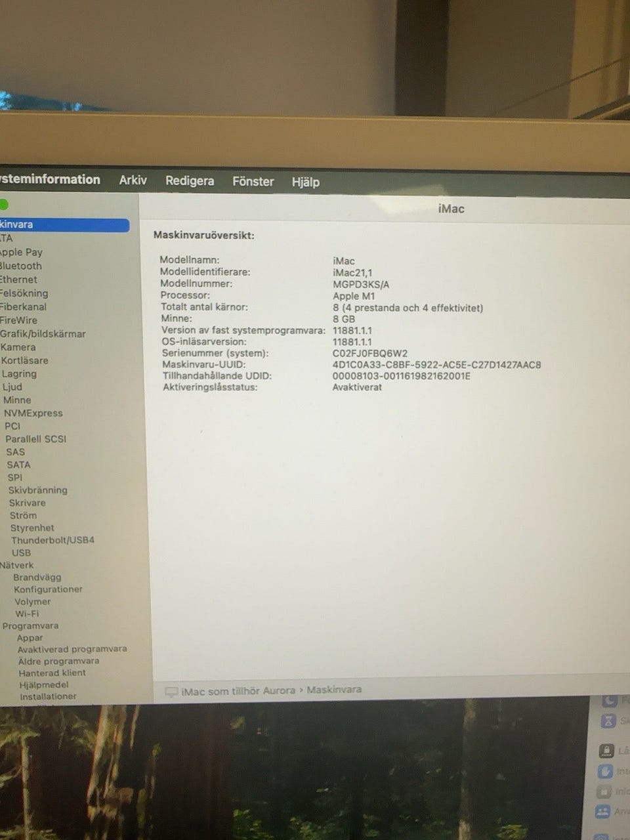Click the Maskinvaru-UUID value
The image size is (630, 840).
437,365
